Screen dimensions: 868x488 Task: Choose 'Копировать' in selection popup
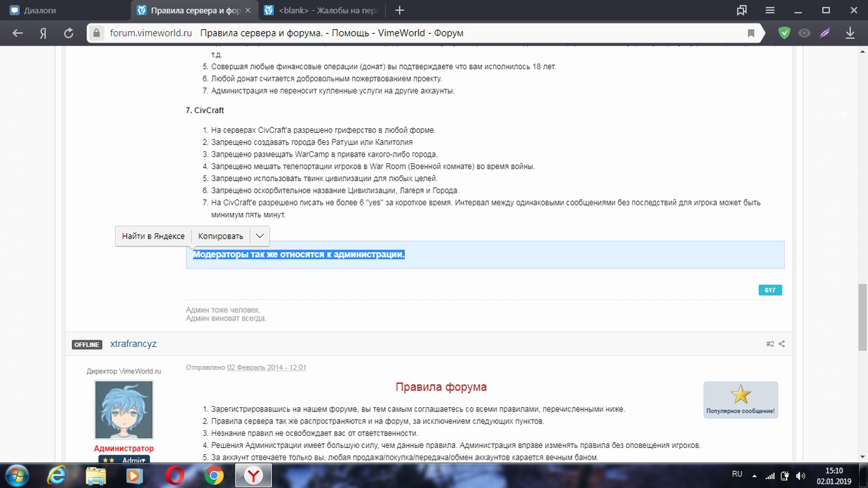point(220,236)
